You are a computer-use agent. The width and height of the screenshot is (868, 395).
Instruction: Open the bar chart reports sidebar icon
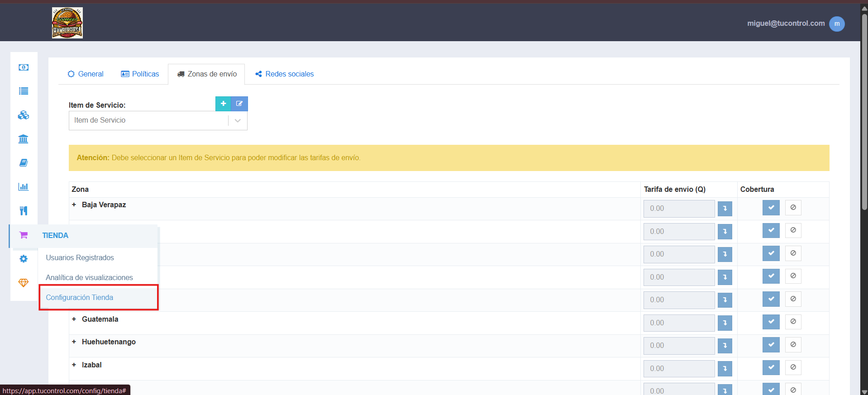[24, 186]
